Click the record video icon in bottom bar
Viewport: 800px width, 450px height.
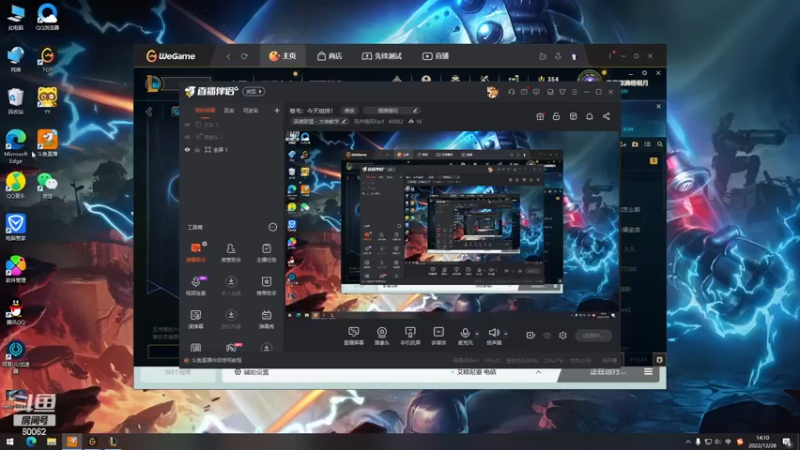(x=531, y=335)
